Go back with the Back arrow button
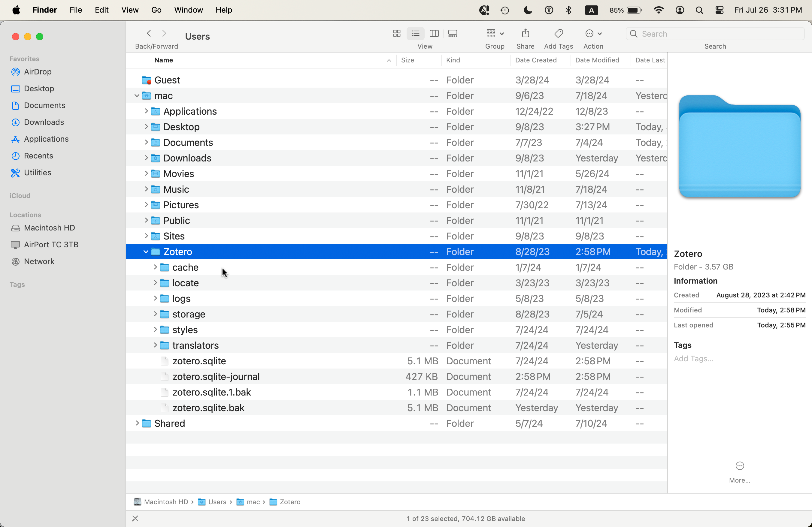This screenshot has width=812, height=527. coord(149,33)
